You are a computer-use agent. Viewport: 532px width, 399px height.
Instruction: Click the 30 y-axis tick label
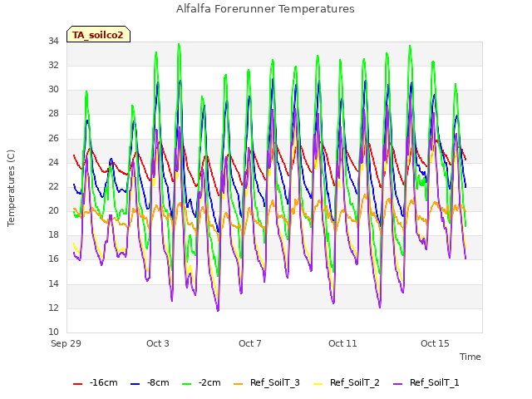(53, 90)
